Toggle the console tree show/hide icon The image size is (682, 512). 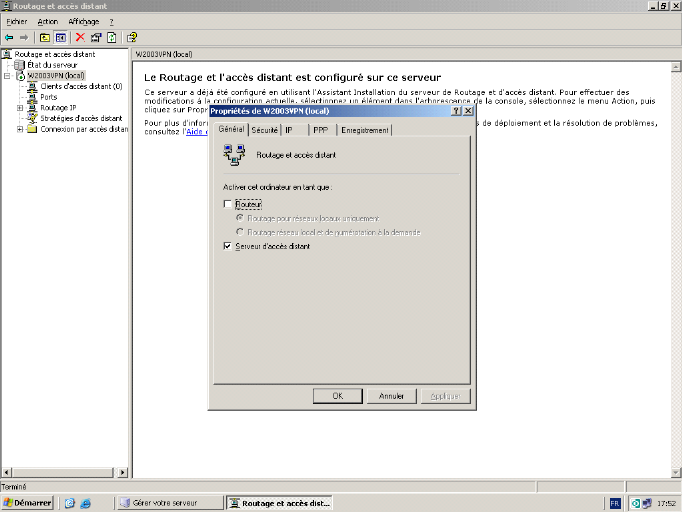tap(60, 38)
